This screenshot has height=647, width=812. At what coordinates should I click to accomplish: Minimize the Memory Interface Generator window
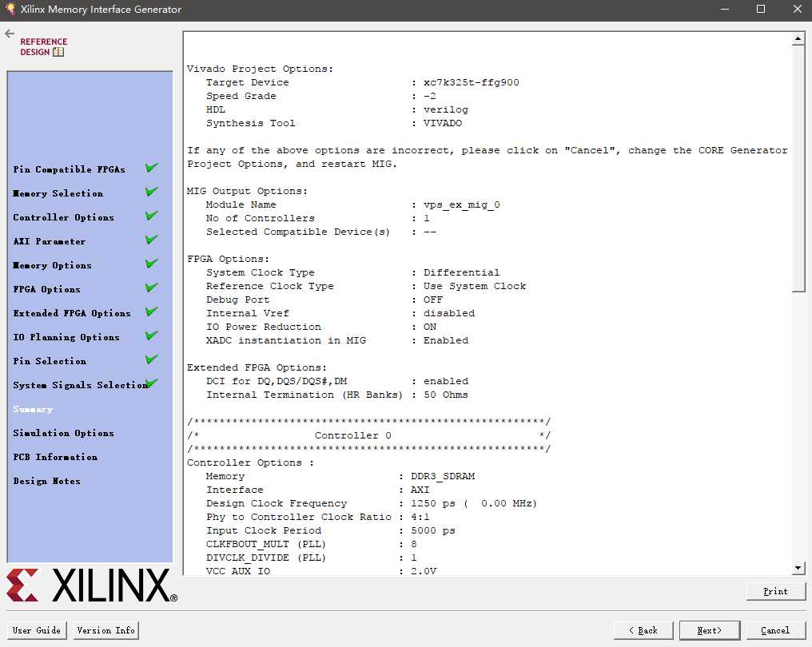pyautogui.click(x=724, y=9)
